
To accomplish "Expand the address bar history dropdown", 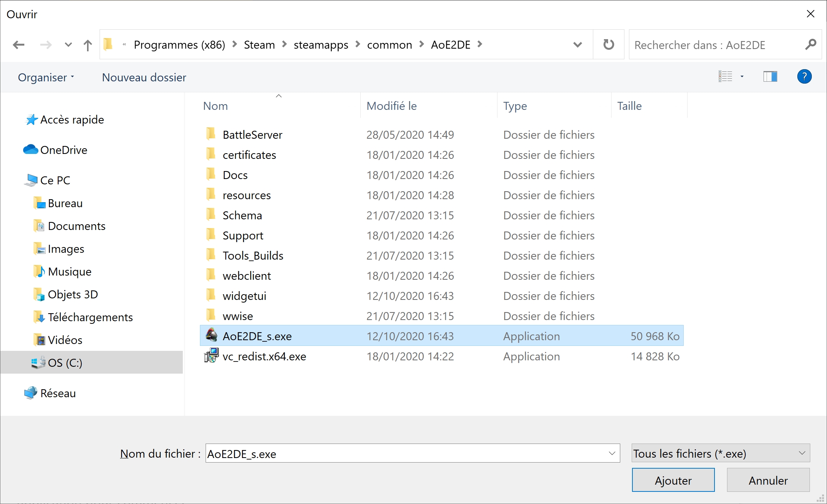I will (x=578, y=44).
